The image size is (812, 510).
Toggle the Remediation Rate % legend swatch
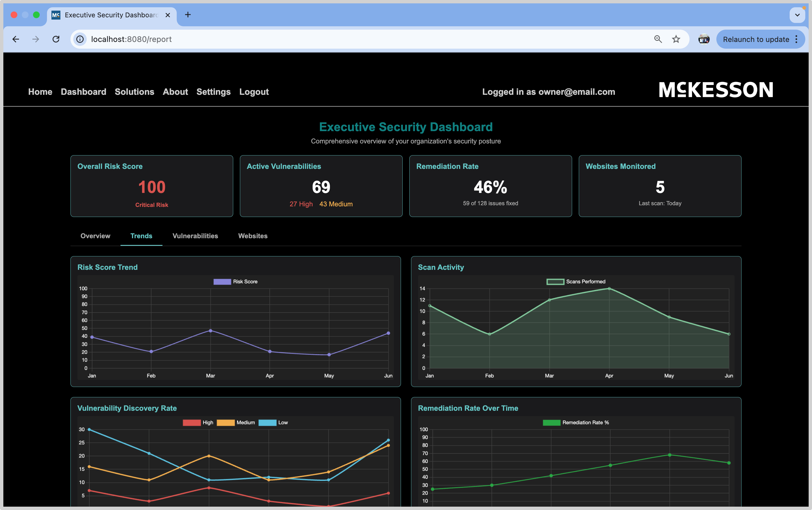[x=552, y=423]
